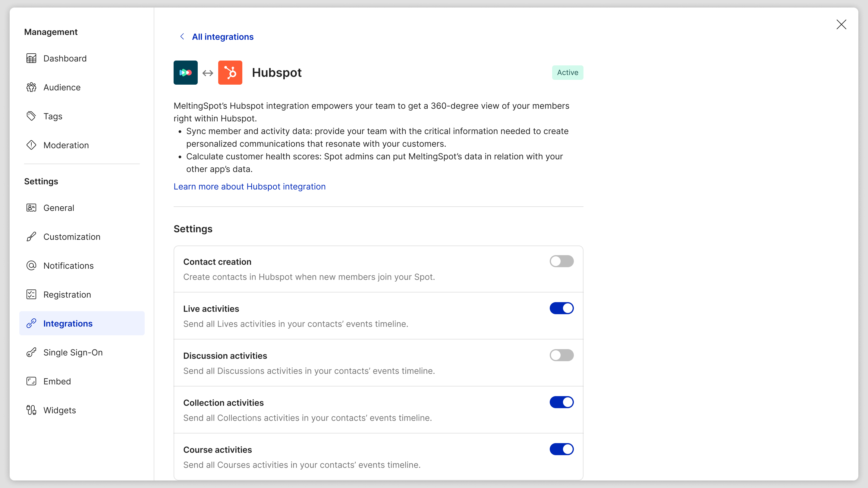Disable the Live activities toggle
Image resolution: width=868 pixels, height=488 pixels.
pos(561,308)
